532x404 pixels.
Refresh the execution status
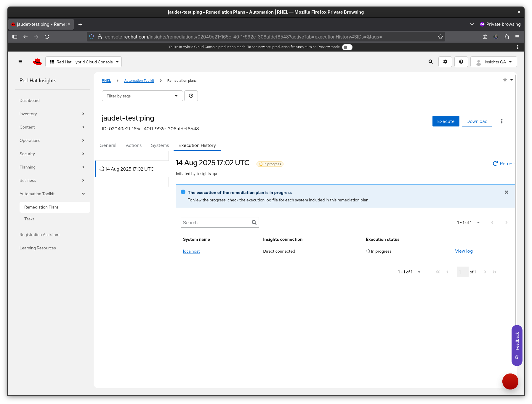point(504,163)
